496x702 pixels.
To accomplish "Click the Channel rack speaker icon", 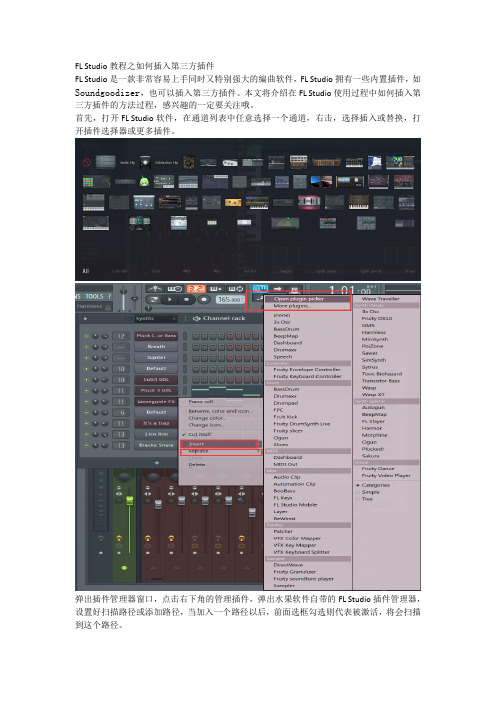I will [x=196, y=318].
